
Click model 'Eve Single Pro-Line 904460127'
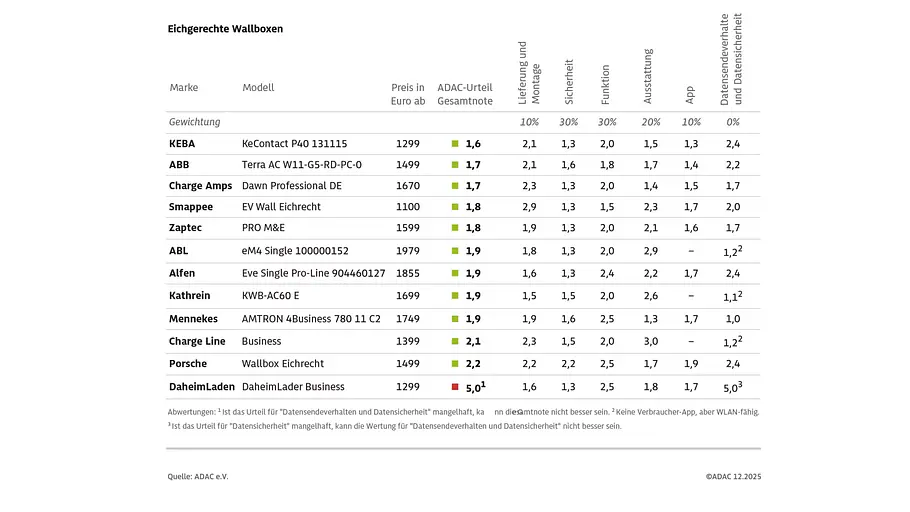pyautogui.click(x=313, y=273)
